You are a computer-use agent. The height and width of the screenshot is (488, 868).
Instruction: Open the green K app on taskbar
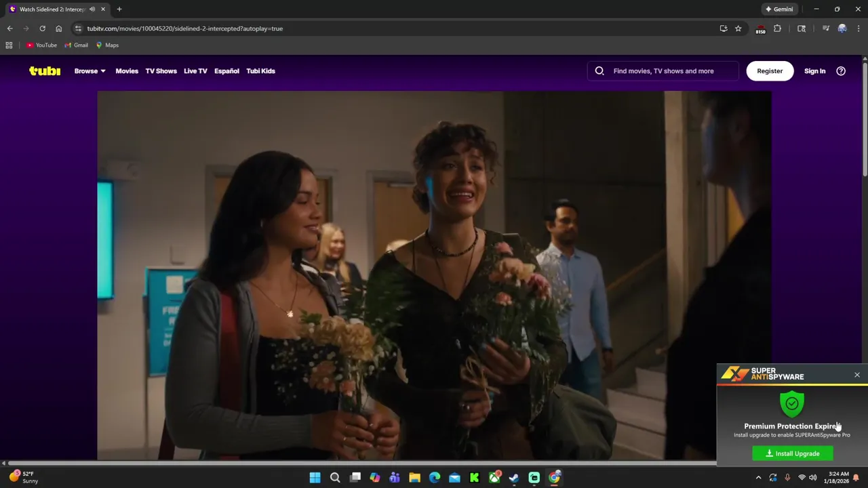click(475, 478)
